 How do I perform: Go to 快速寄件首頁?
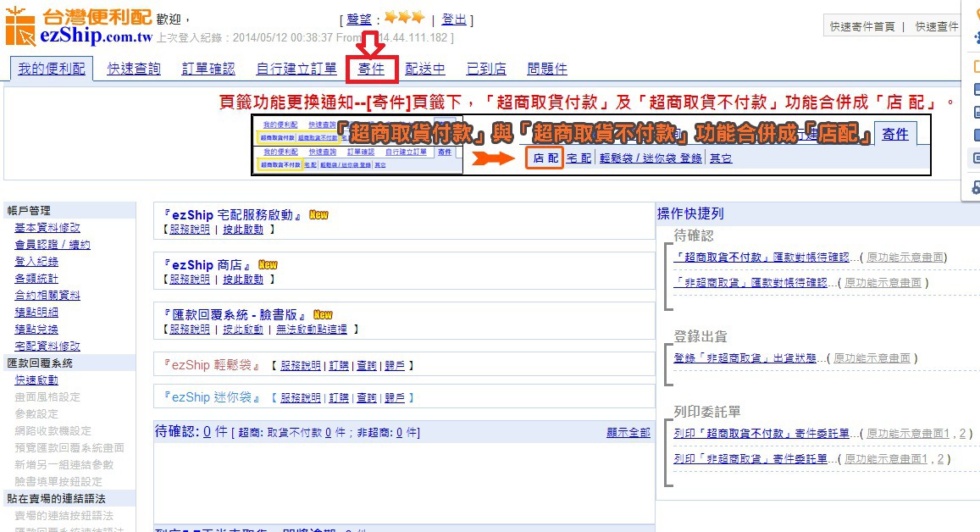[862, 26]
